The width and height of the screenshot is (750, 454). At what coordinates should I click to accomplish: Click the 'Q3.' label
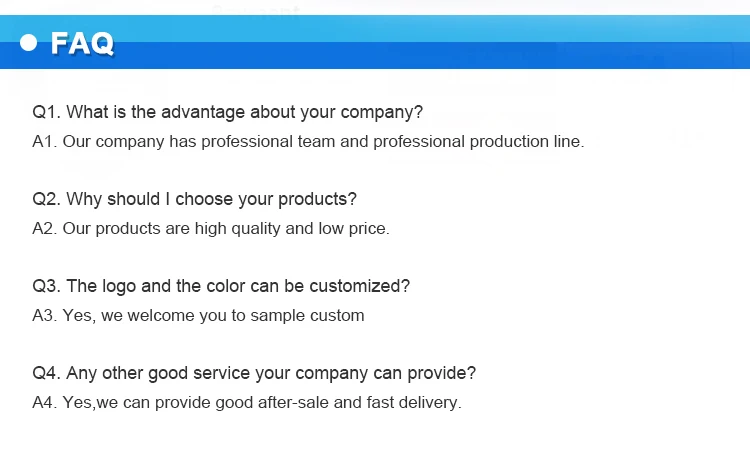point(46,285)
